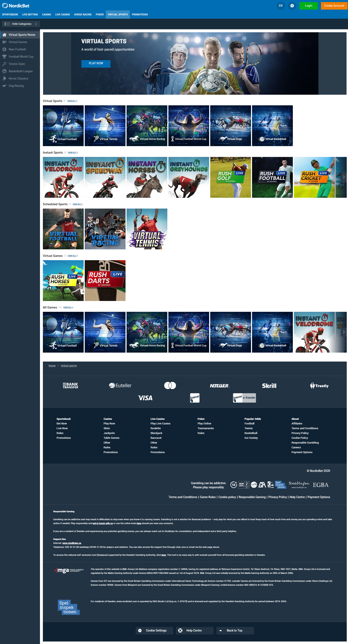The image size is (348, 644).
Task: Select the Horse Classics icon
Action: pos(5,78)
